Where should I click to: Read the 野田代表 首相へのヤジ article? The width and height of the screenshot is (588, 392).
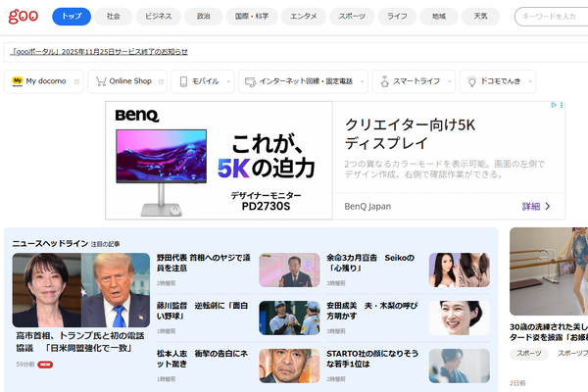click(203, 263)
